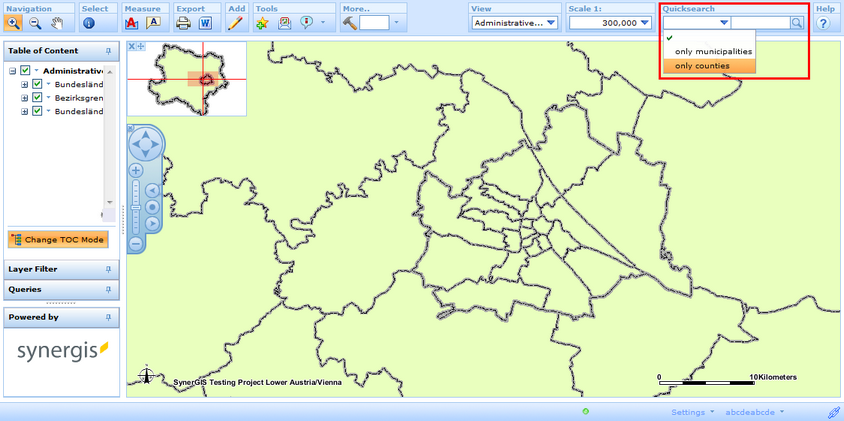Select the zoom in magnifier tool

(14, 22)
